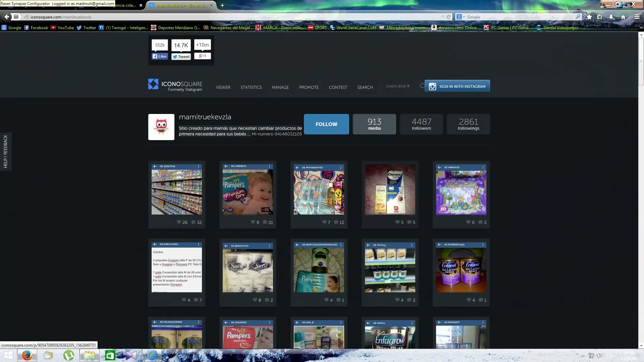Open the PROMOTE menu
The image size is (644, 362).
(x=309, y=87)
